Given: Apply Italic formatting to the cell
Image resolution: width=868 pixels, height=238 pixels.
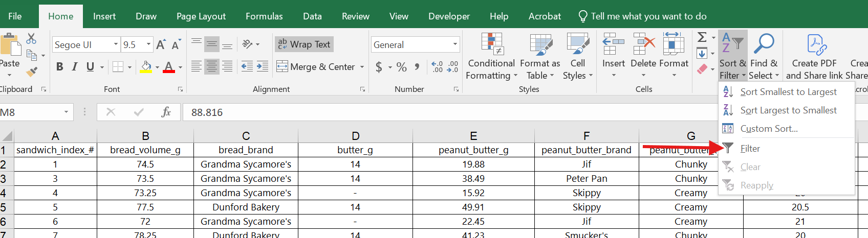Looking at the screenshot, I should pyautogui.click(x=75, y=67).
